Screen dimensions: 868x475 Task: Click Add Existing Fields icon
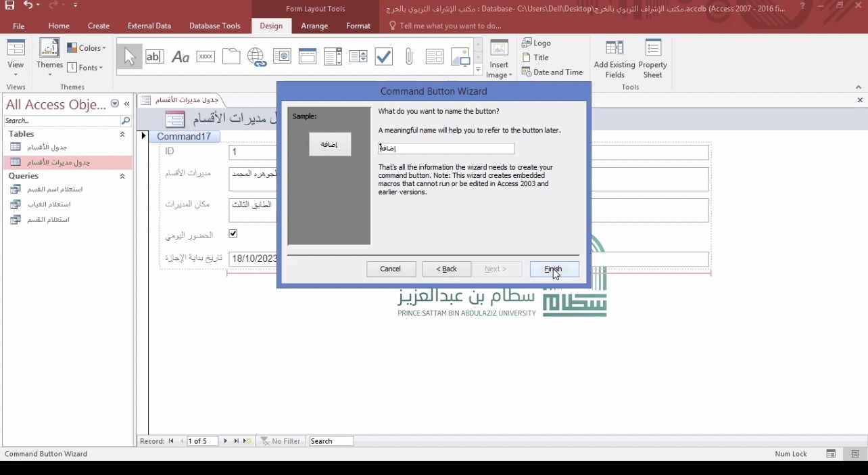coord(614,58)
